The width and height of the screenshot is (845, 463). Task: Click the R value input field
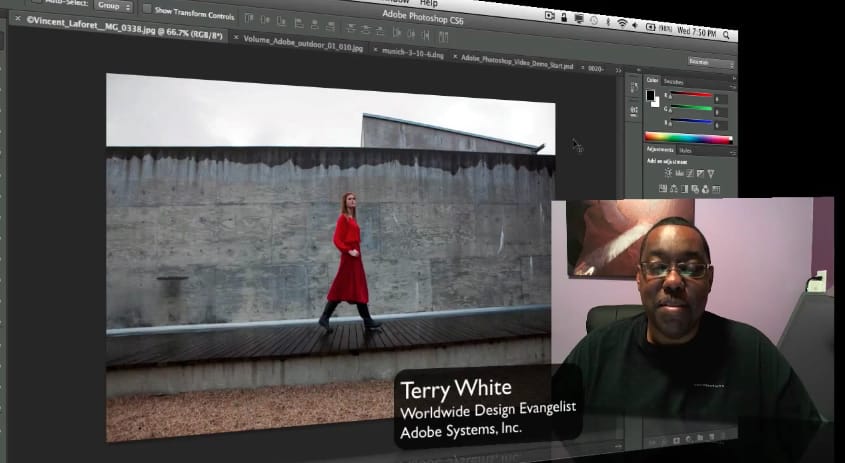tap(721, 99)
